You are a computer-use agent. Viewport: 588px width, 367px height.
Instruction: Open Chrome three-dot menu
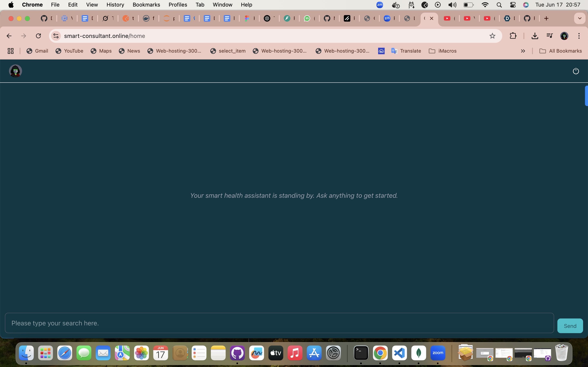(x=579, y=36)
